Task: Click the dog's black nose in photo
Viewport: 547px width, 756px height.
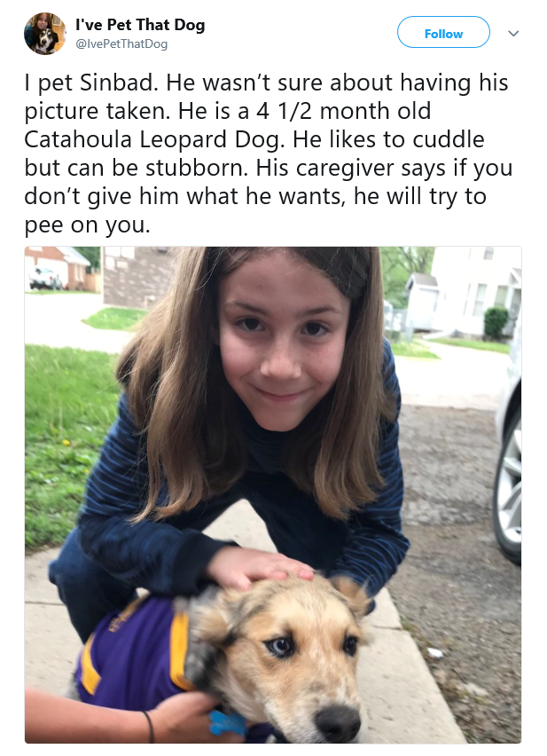Action: coord(338,722)
